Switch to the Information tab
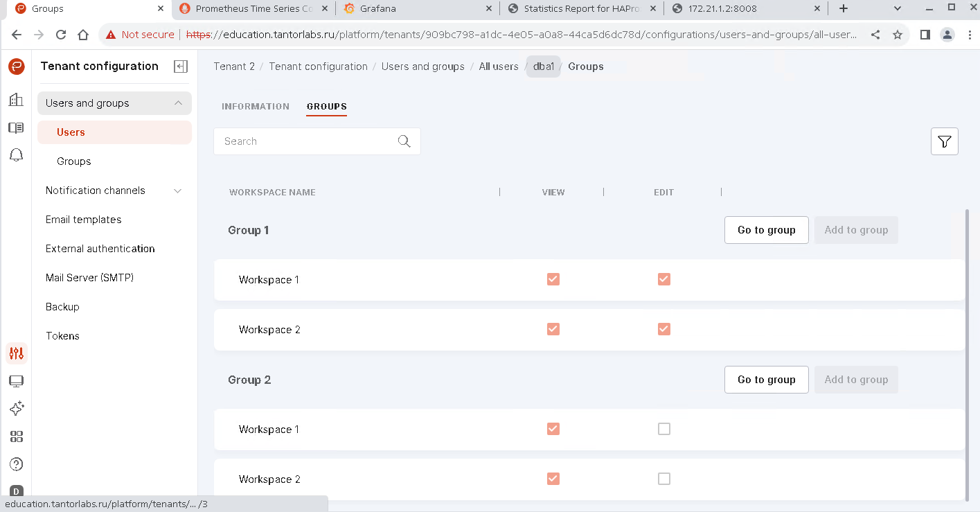Image resolution: width=980 pixels, height=512 pixels. [256, 107]
